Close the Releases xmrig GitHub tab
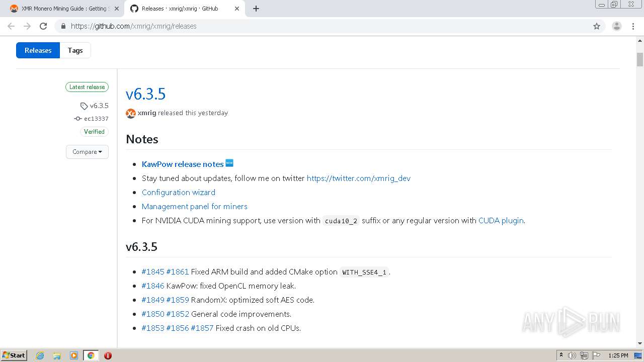Viewport: 644px width, 362px height. tap(237, 9)
